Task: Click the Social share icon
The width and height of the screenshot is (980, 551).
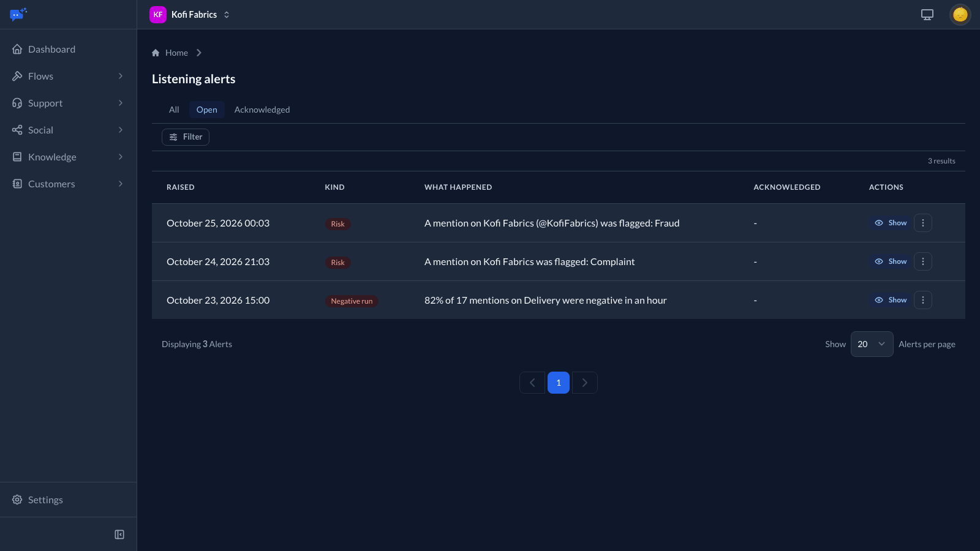Action: point(17,130)
